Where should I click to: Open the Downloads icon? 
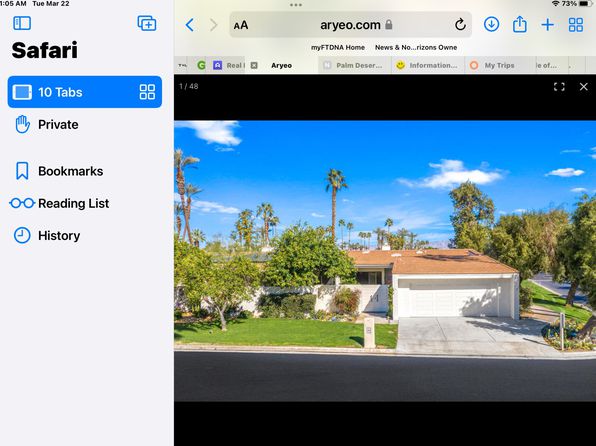click(491, 24)
